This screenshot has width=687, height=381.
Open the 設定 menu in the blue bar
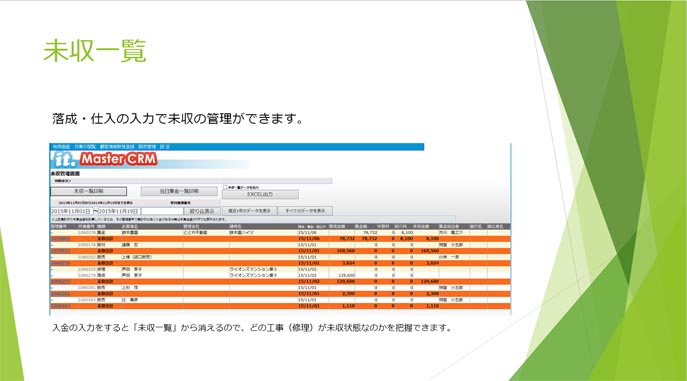point(164,147)
